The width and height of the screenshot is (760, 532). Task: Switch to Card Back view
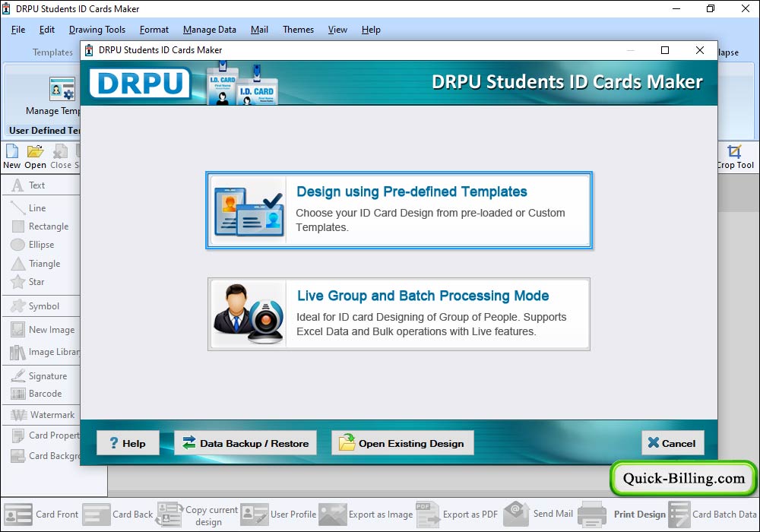(118, 515)
